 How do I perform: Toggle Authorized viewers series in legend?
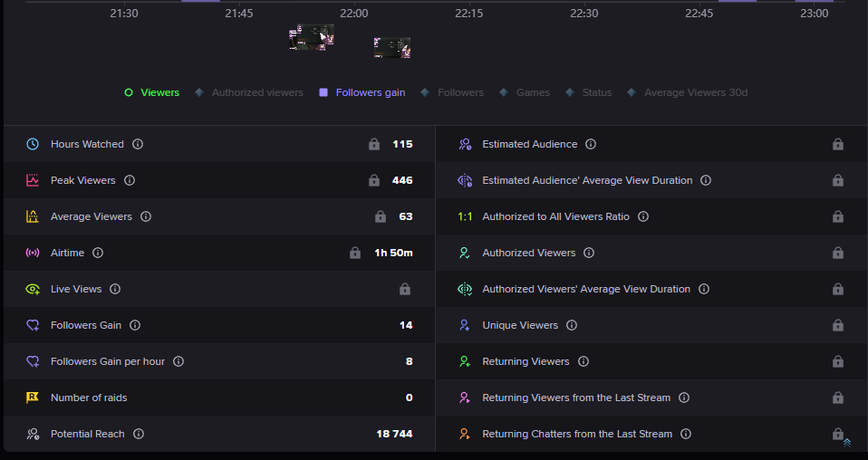pyautogui.click(x=249, y=92)
